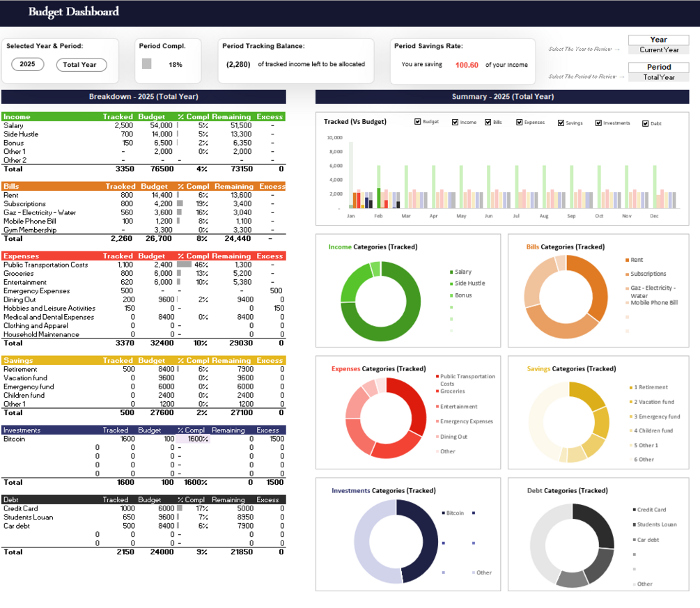Select the 100.60 savings rate value
Viewport: 700px width, 608px height.
[x=467, y=65]
